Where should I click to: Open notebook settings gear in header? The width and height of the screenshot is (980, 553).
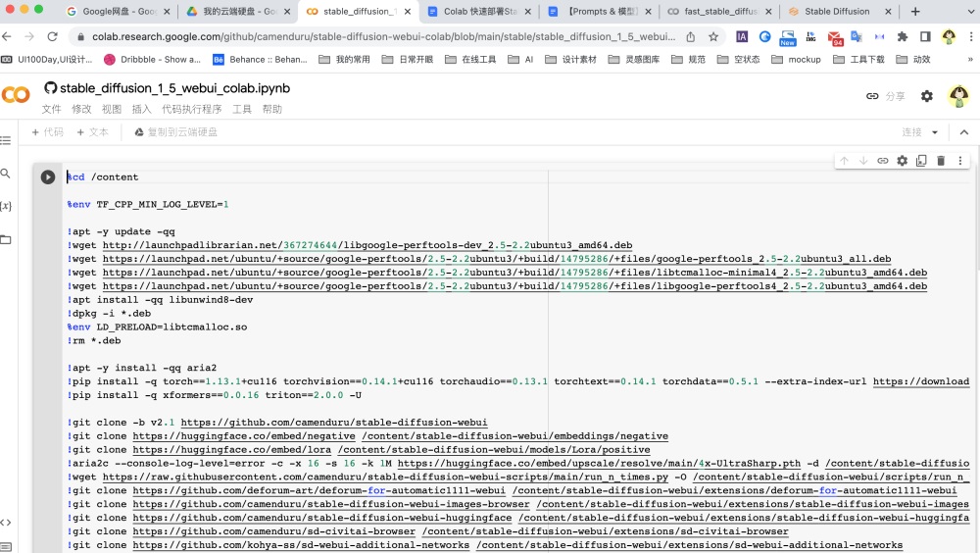tap(926, 96)
